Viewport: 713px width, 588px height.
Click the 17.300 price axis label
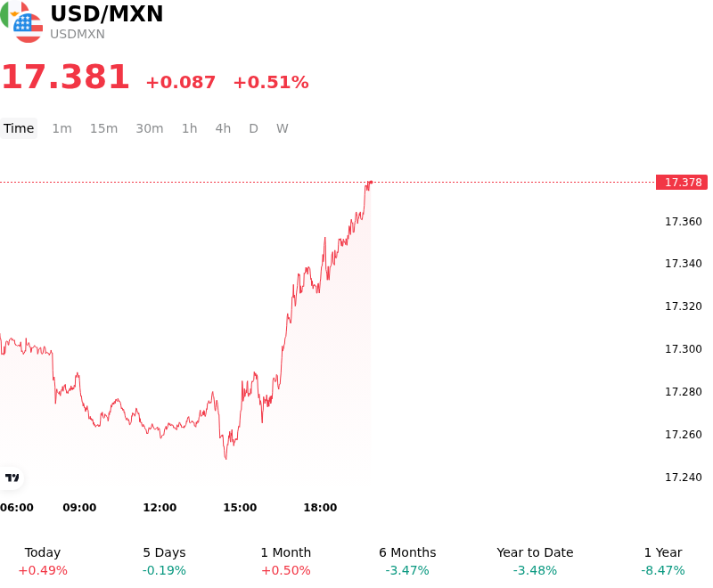coord(684,349)
